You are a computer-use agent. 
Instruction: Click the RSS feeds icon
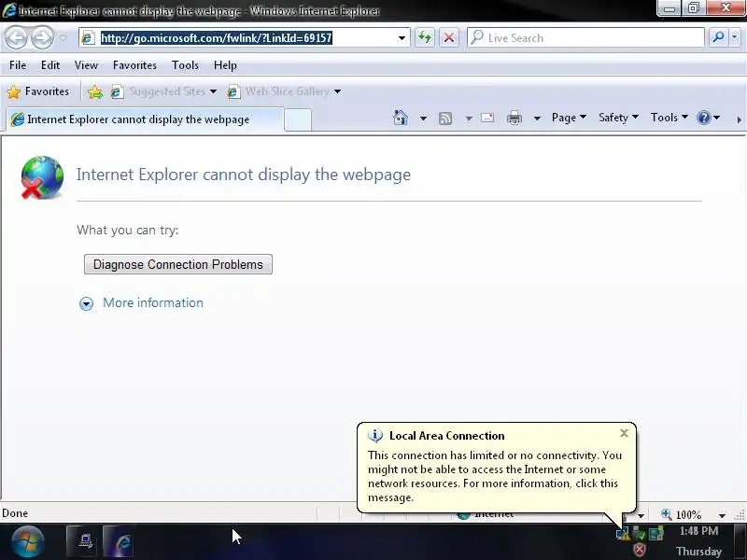coord(445,119)
